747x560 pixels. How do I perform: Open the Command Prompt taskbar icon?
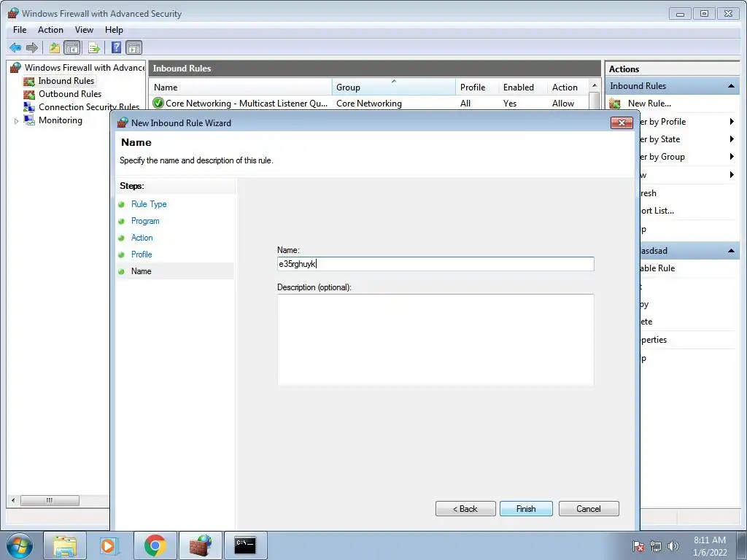[x=245, y=545]
